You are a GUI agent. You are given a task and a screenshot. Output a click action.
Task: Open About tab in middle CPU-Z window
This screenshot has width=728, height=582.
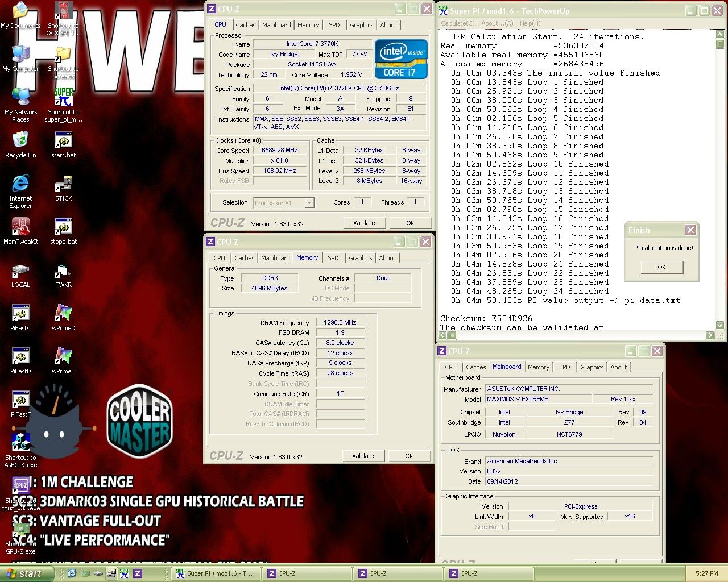click(x=387, y=258)
